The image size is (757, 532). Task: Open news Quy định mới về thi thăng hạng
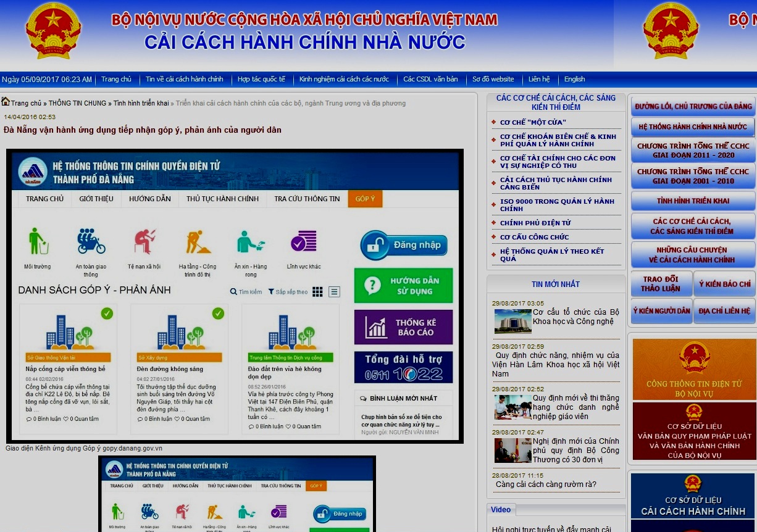tap(576, 407)
